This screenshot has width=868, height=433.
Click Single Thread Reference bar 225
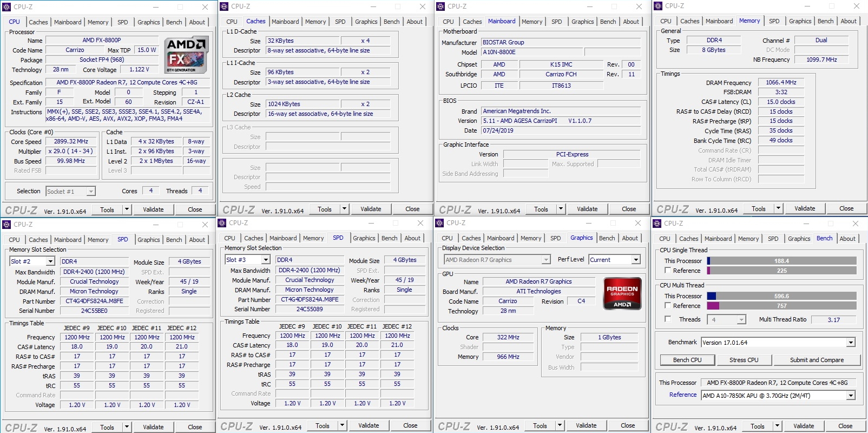coord(782,271)
